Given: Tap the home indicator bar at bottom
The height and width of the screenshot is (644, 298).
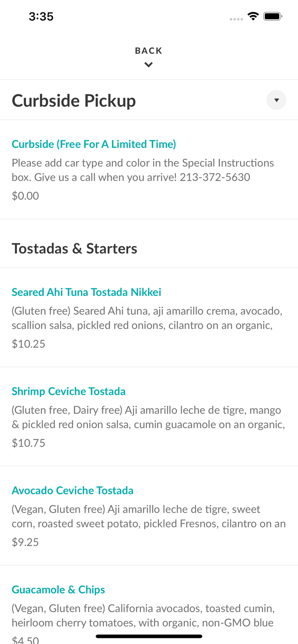Looking at the screenshot, I should tap(149, 636).
